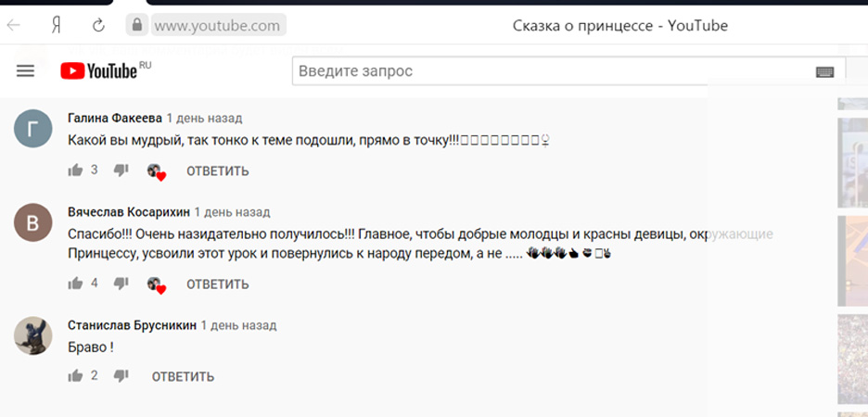Click comment text starting 'Спасибо!!! Очень назидательно'
Screen dimensions: 868x417
(x=420, y=244)
